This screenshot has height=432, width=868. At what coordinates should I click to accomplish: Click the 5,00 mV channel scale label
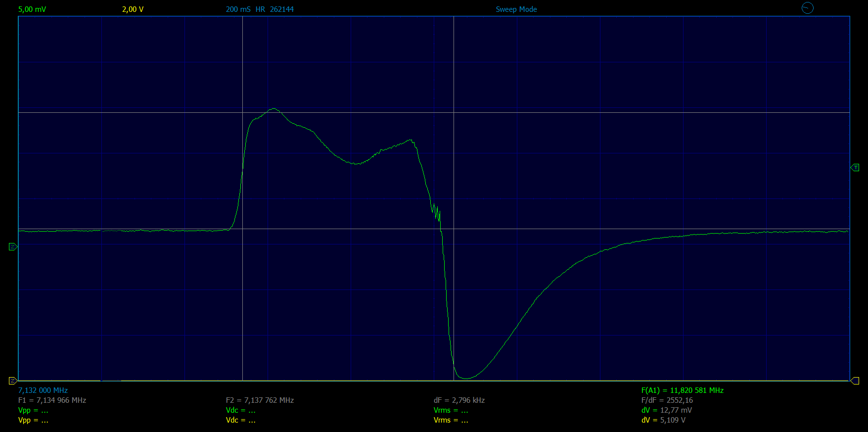pos(32,9)
